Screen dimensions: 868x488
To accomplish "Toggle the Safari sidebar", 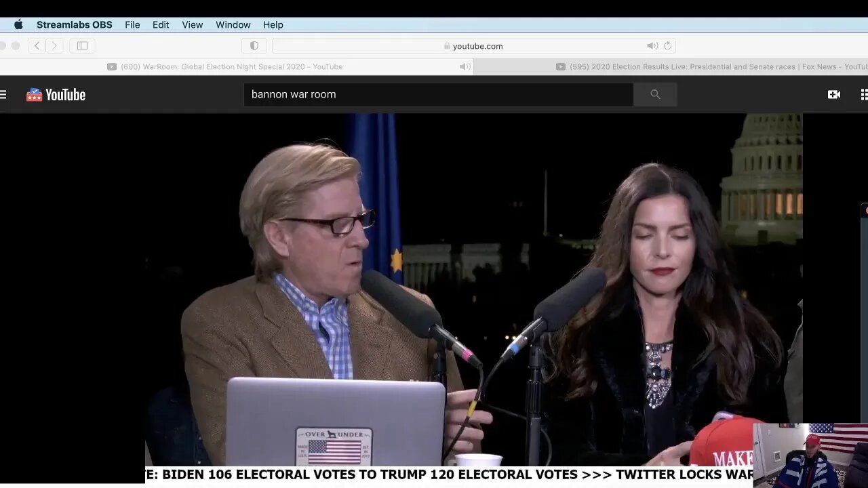I will [x=82, y=45].
